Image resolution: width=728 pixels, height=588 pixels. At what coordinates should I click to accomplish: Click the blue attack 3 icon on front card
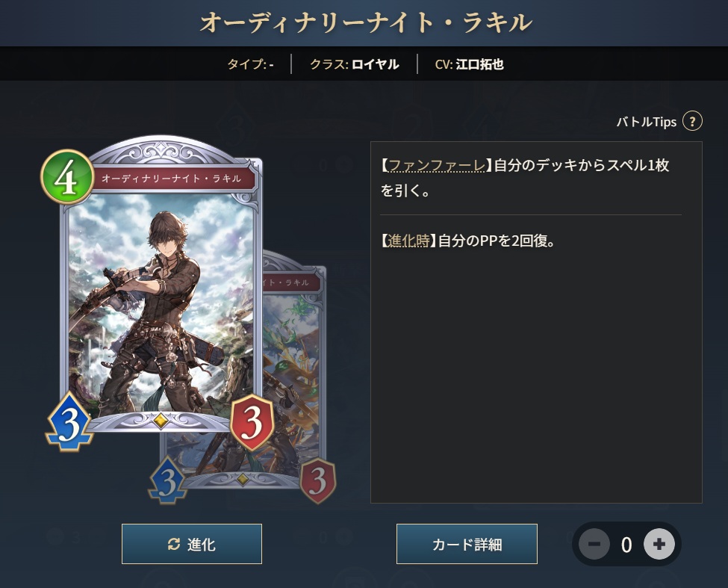[x=69, y=421]
